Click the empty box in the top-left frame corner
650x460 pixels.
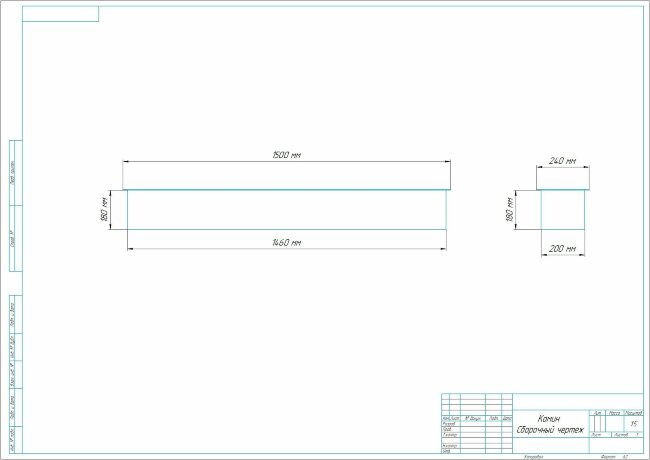pyautogui.click(x=62, y=13)
